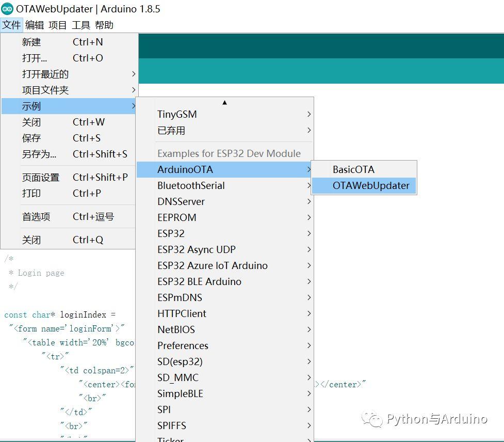Expand BluetoothSerial examples
The width and height of the screenshot is (504, 442).
tap(225, 185)
